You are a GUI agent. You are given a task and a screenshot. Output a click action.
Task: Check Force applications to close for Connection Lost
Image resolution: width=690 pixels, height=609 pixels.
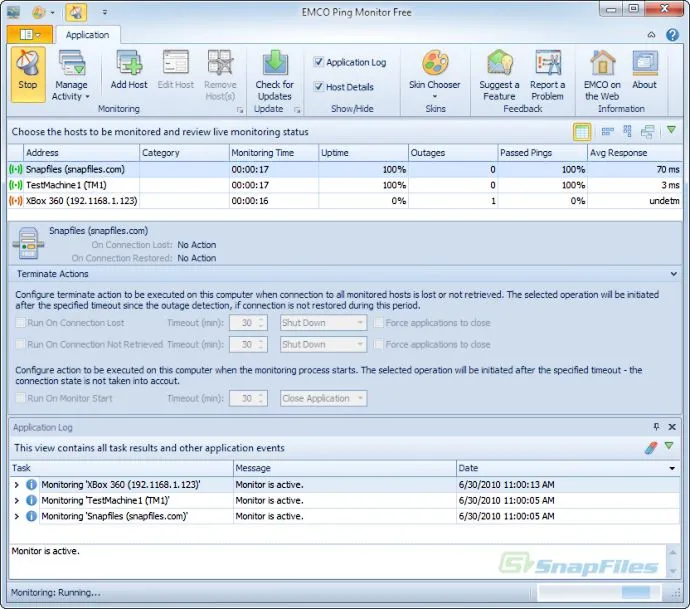pyautogui.click(x=378, y=323)
